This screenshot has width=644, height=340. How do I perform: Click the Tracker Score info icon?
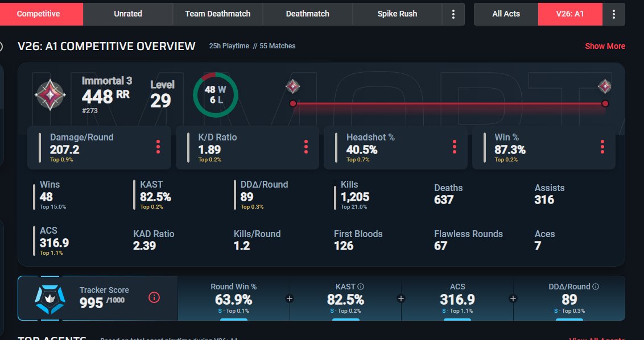[x=154, y=297]
